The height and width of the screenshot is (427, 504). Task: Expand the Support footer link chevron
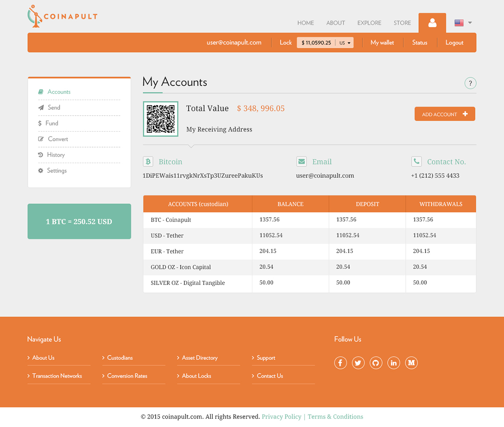(x=254, y=358)
